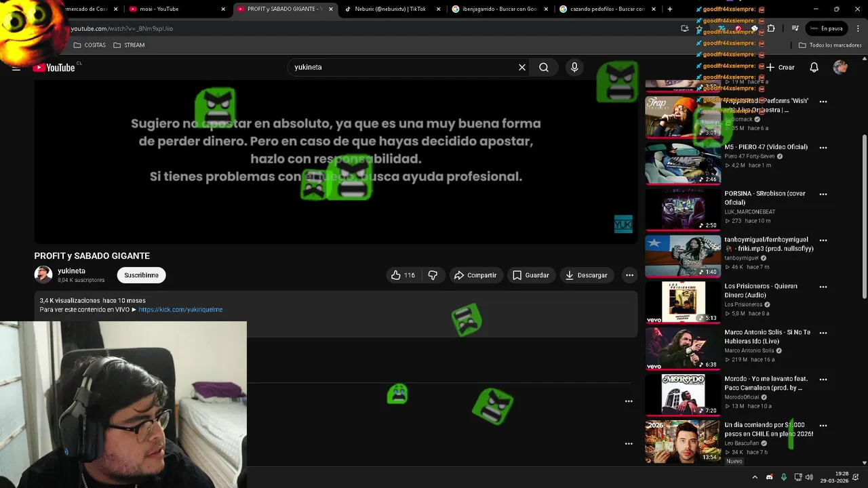
Task: Click the YUKI watermark on the player
Action: click(x=623, y=224)
